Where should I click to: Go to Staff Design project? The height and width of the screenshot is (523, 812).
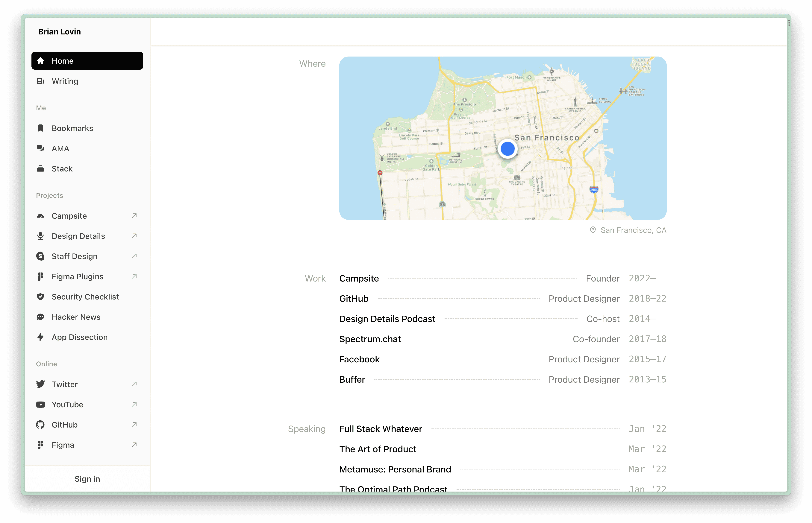point(74,256)
